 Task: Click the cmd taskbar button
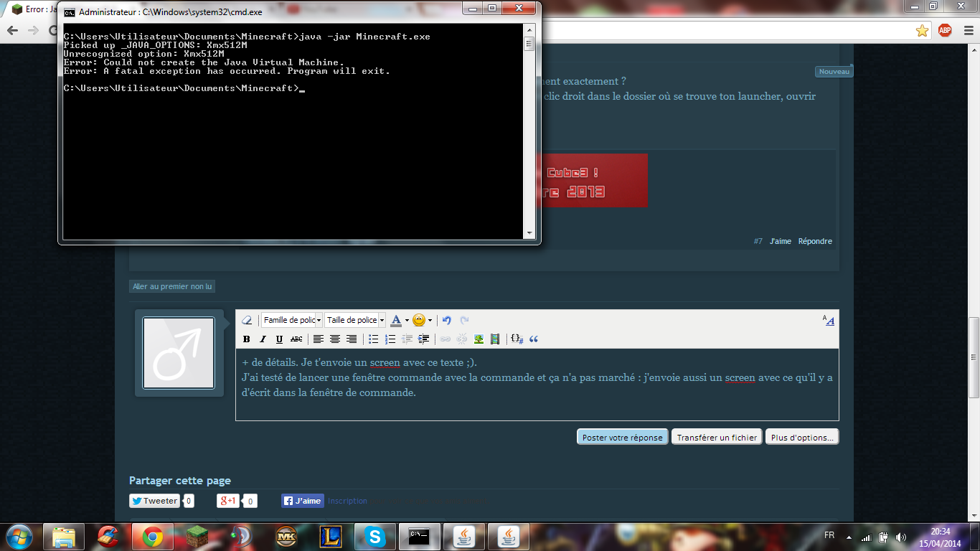tap(419, 537)
